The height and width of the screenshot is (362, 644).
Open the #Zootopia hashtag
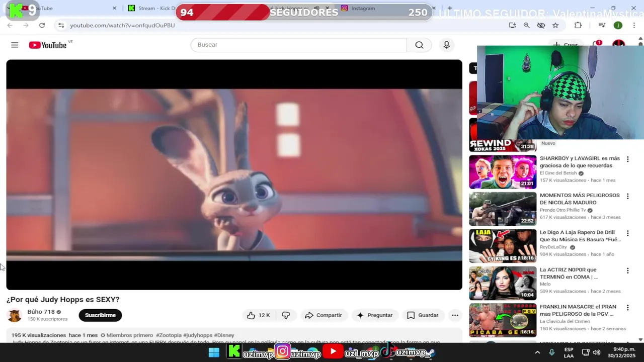168,335
